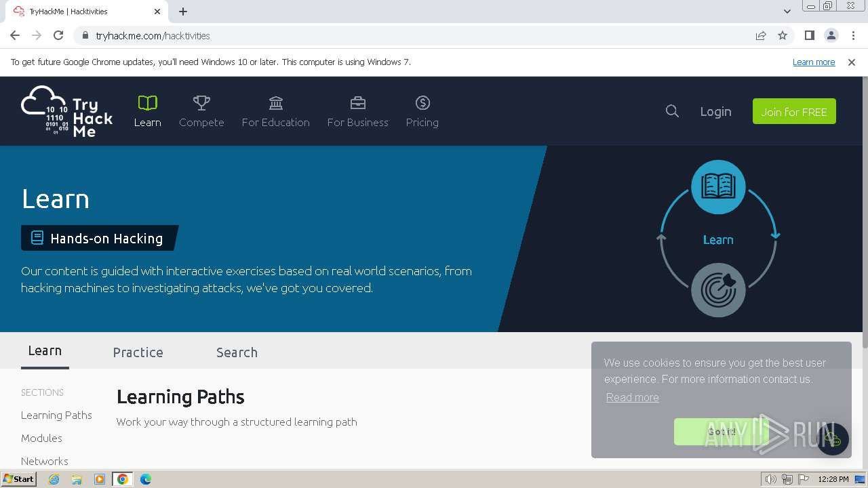The height and width of the screenshot is (488, 868).
Task: Open Internet Explorer from the taskbar
Action: click(x=54, y=479)
